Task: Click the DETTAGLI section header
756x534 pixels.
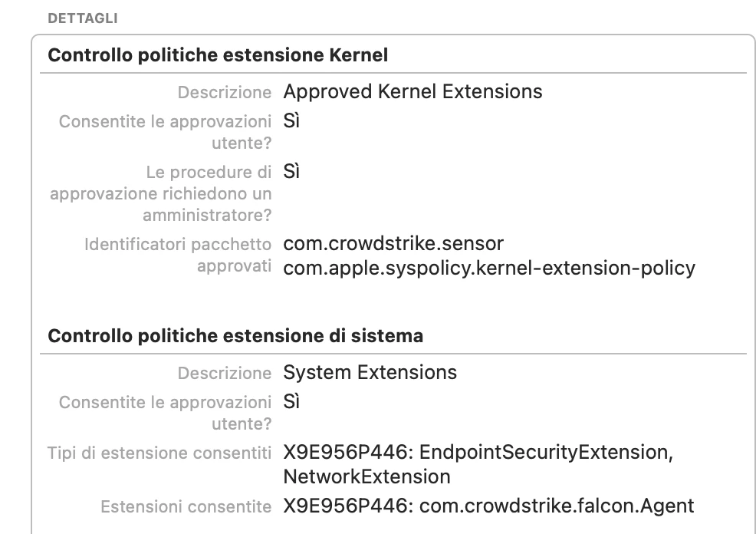Action: click(82, 18)
